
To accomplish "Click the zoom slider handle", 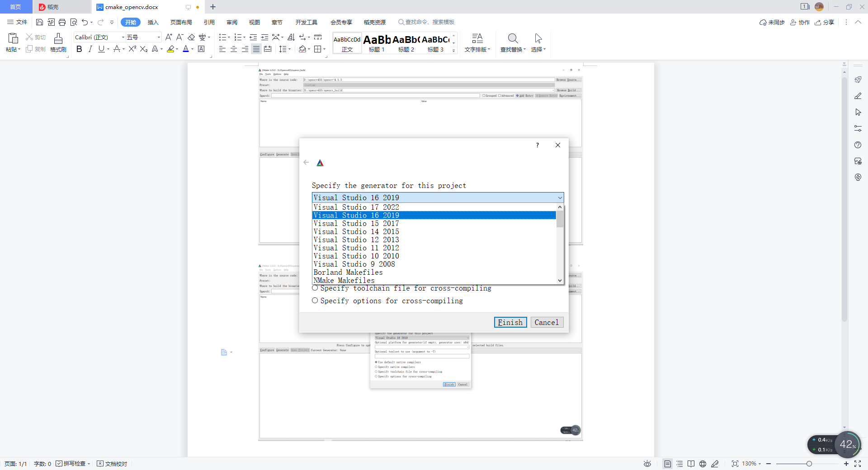I will pos(809,464).
